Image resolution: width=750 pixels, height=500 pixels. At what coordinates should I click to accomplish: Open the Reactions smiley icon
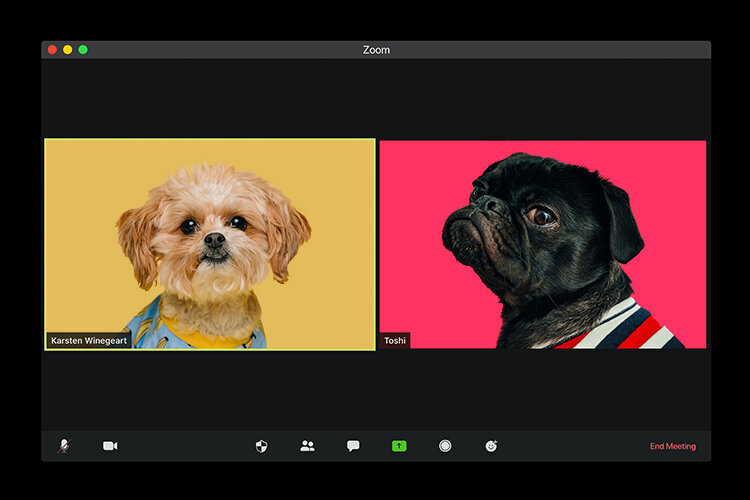(491, 446)
